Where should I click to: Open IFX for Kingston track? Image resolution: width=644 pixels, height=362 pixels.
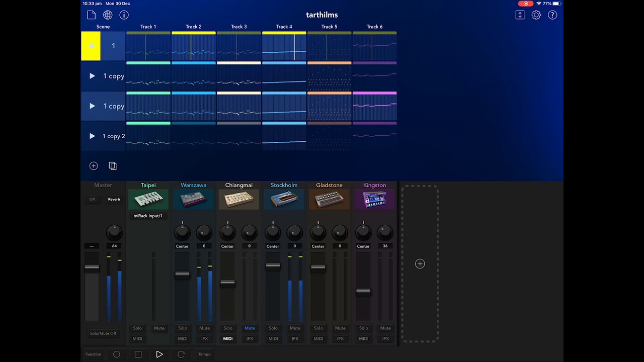[385, 339]
